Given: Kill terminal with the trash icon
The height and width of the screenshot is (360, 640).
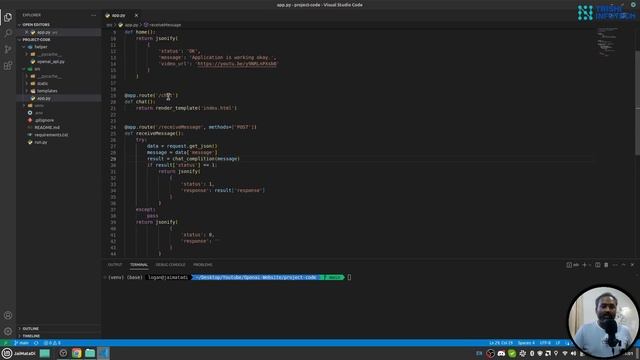Looking at the screenshot, I should [x=606, y=265].
